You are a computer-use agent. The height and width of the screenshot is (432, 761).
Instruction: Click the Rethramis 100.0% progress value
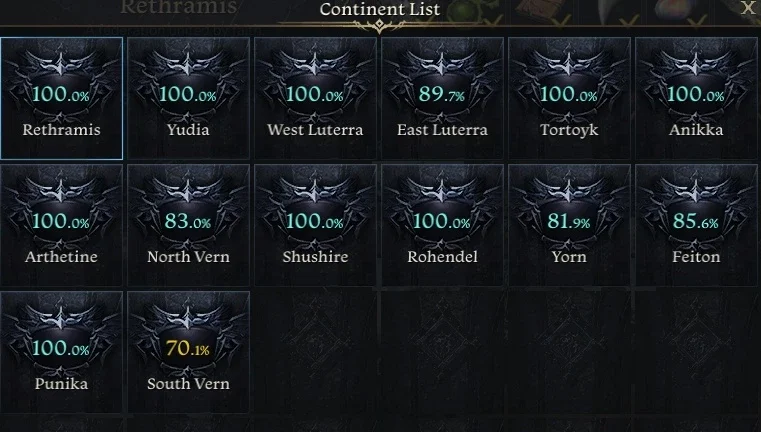point(61,94)
